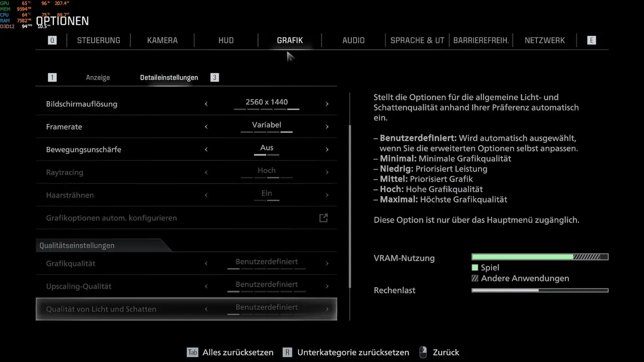Click Unterkategorie zurücksetzen
The height and width of the screenshot is (362, 644).
353,352
